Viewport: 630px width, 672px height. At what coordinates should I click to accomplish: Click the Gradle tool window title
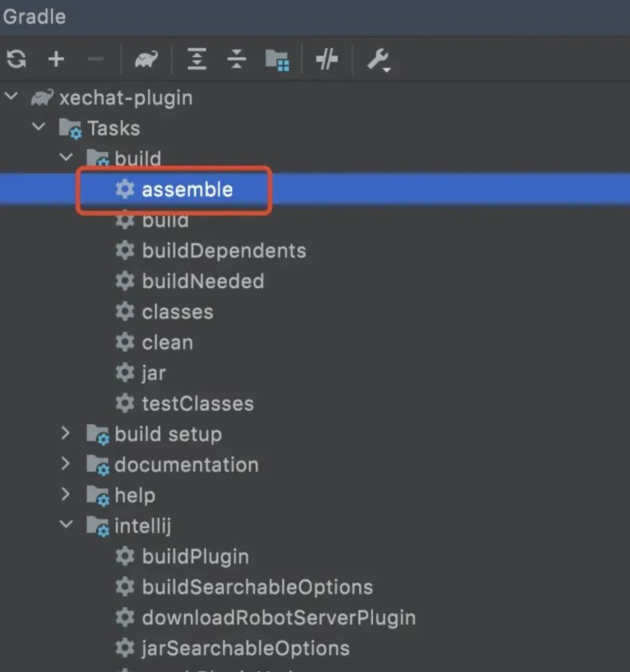point(35,17)
